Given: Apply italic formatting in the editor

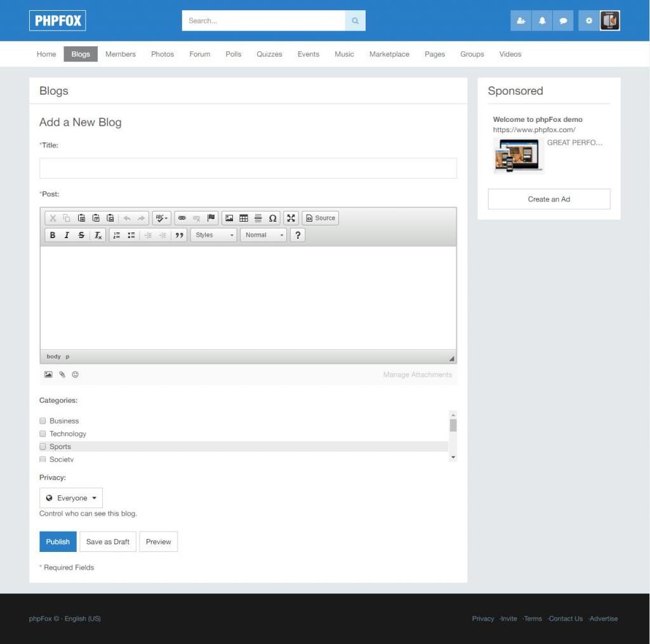Looking at the screenshot, I should [67, 235].
